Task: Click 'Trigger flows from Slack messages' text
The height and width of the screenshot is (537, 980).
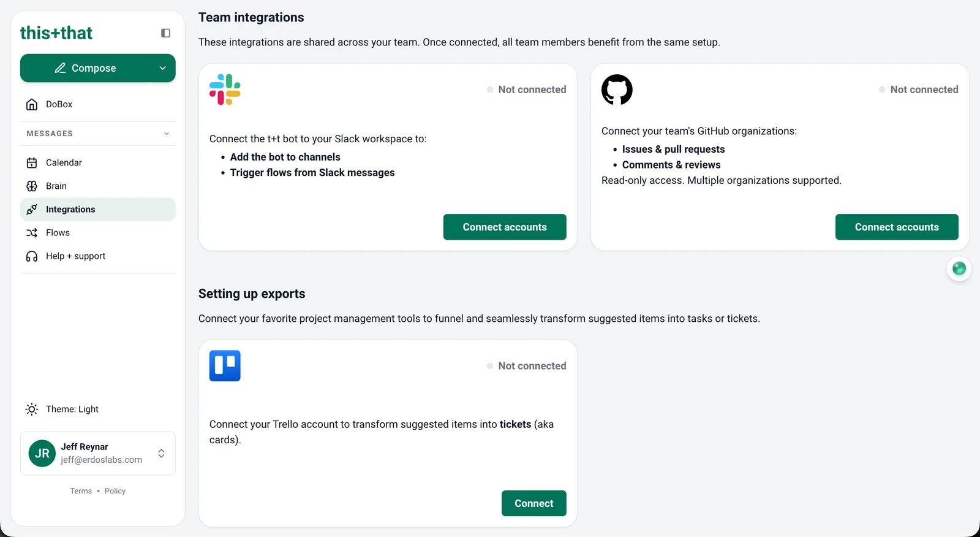Action: tap(312, 173)
